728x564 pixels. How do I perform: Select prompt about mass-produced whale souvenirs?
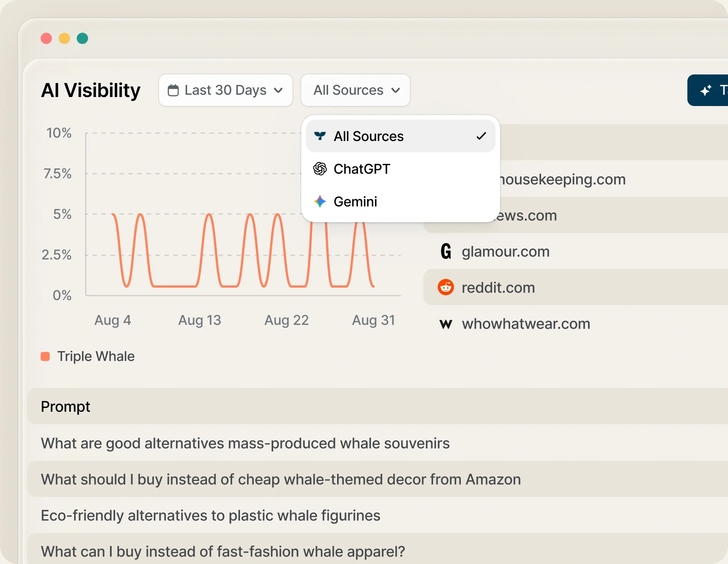coord(377,443)
